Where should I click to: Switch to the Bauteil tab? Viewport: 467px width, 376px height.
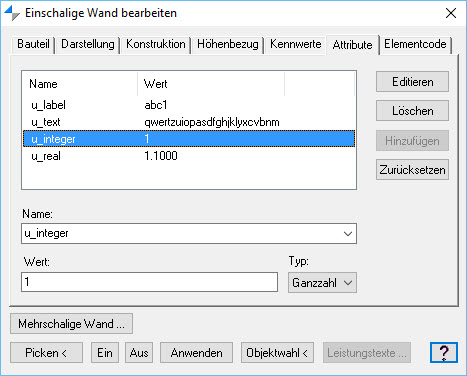point(33,44)
